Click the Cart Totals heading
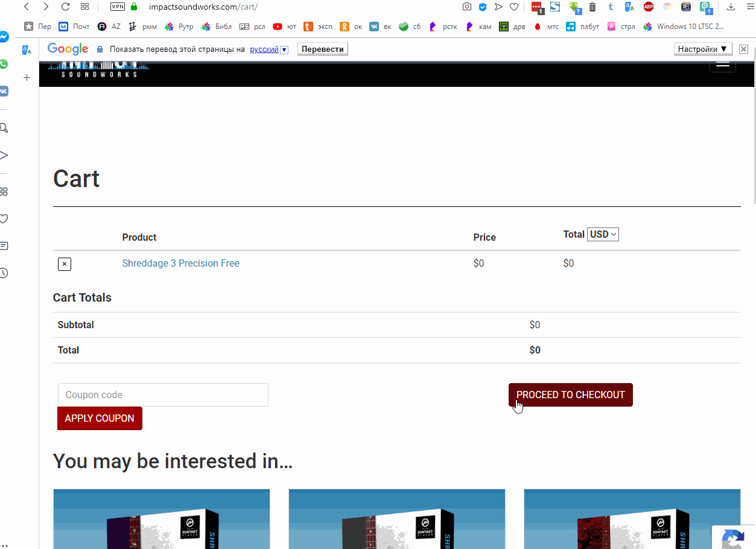 tap(82, 297)
